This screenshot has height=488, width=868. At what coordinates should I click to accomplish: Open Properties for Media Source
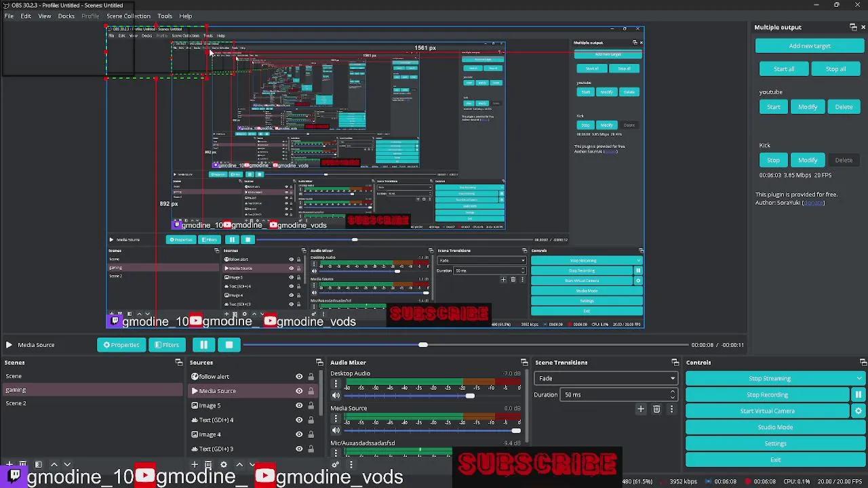pyautogui.click(x=121, y=345)
